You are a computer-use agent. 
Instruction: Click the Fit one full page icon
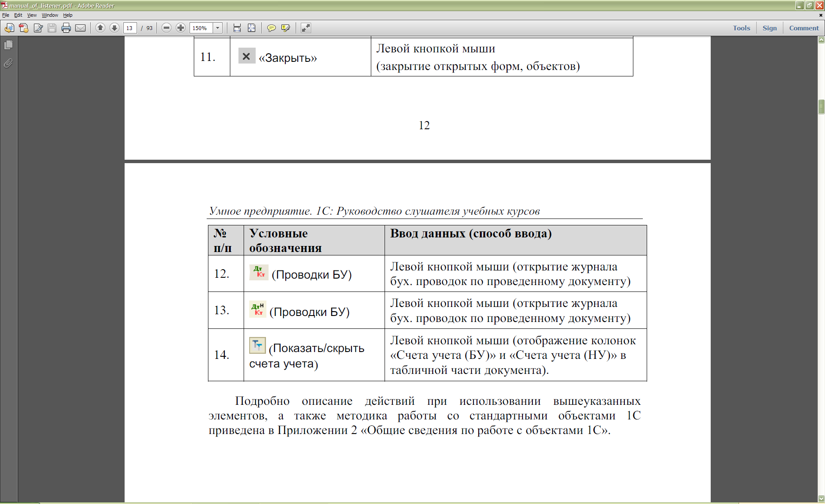252,28
